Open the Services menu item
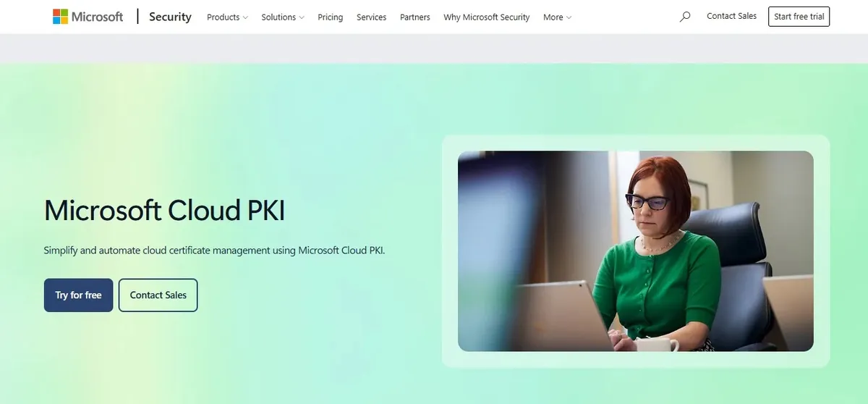The width and height of the screenshot is (868, 404). (372, 17)
